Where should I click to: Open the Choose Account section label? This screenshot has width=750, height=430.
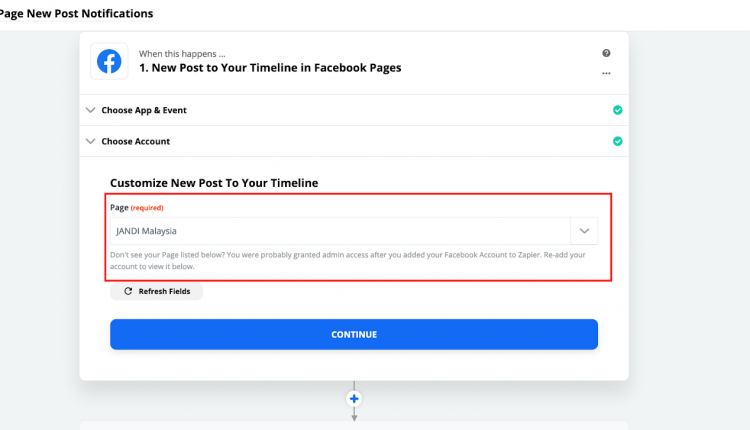tap(136, 141)
